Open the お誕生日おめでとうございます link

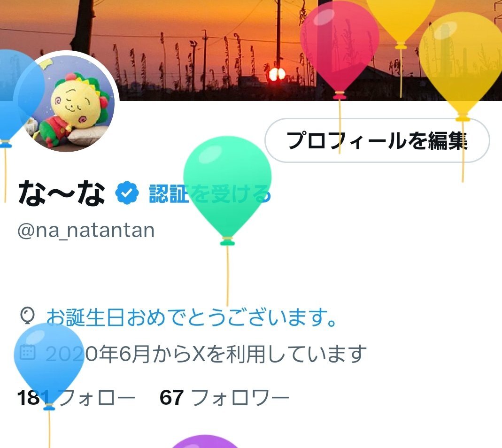192,317
